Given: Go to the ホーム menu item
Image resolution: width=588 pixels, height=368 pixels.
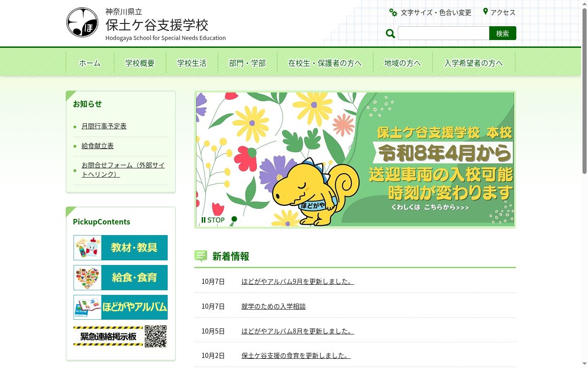Looking at the screenshot, I should coord(90,63).
